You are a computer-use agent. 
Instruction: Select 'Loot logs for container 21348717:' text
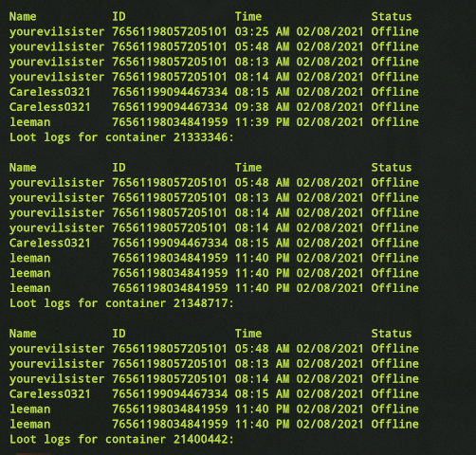click(121, 303)
